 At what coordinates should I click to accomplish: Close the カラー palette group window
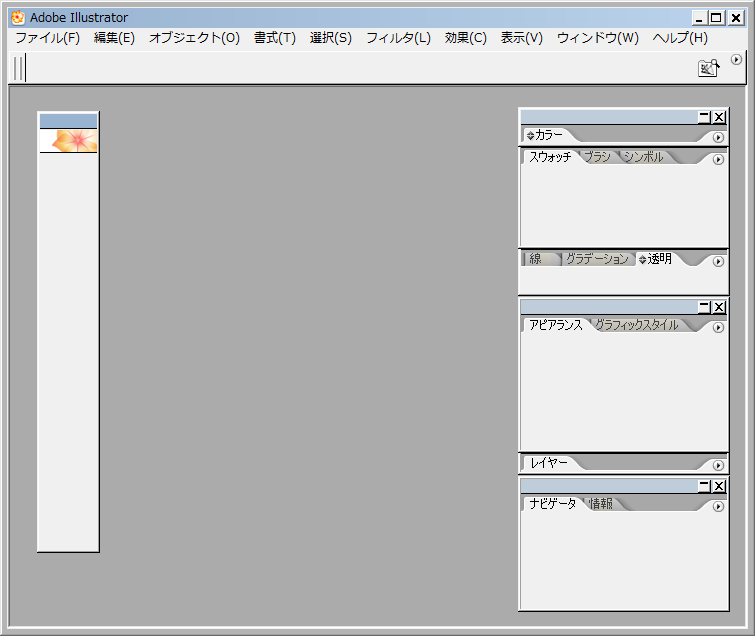click(x=719, y=117)
